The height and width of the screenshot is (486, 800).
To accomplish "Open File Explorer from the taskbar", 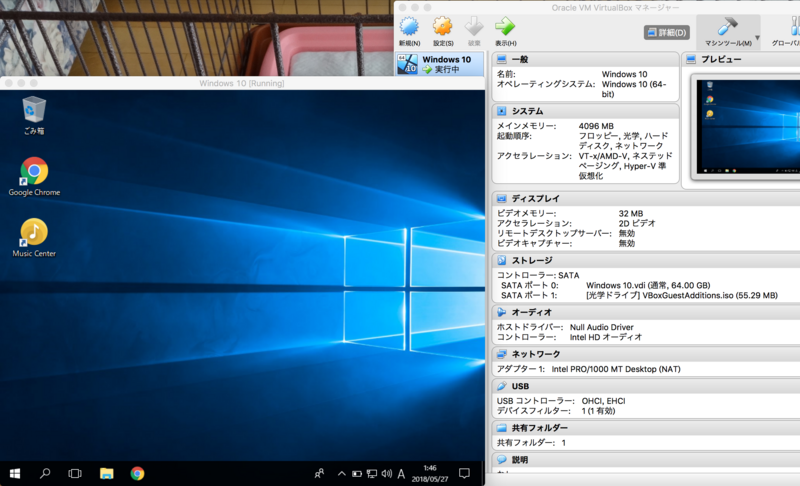I will tap(106, 474).
